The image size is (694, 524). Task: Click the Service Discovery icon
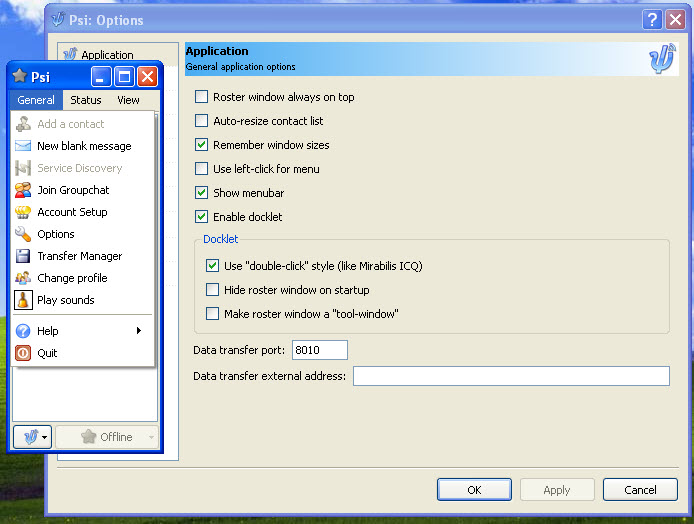23,168
